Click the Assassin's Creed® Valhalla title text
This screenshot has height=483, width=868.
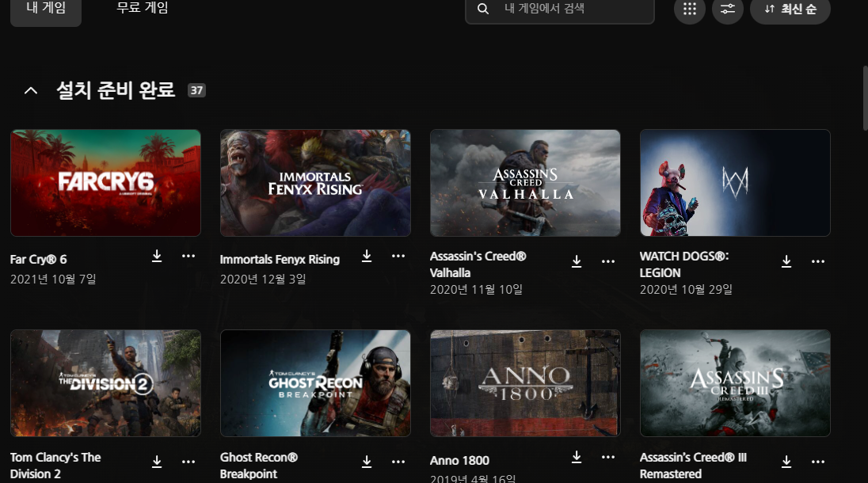click(478, 264)
